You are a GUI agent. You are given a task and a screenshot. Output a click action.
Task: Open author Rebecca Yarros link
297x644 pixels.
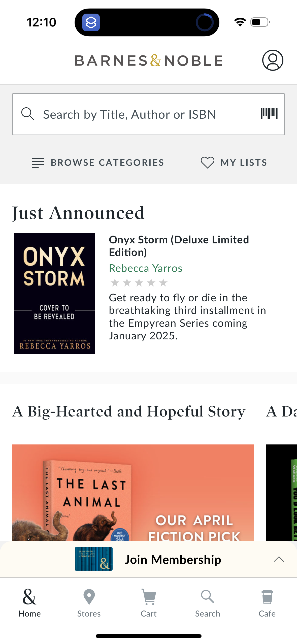[x=146, y=268]
